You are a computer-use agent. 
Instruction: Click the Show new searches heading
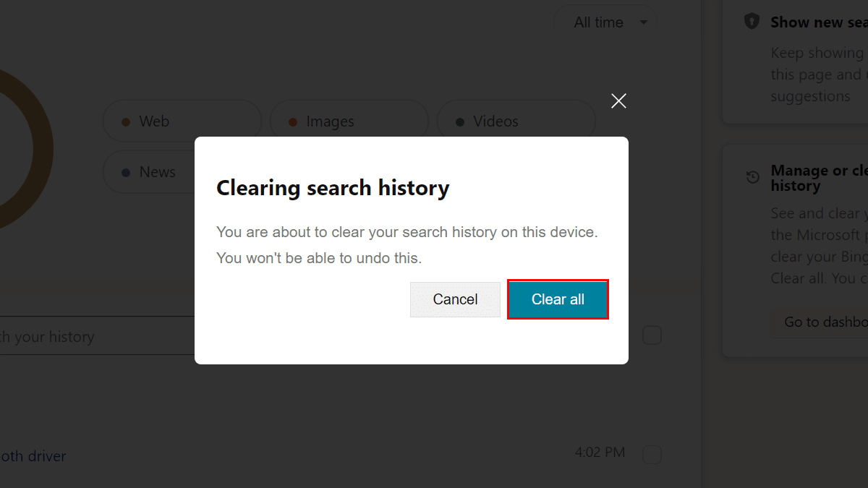[x=817, y=22]
